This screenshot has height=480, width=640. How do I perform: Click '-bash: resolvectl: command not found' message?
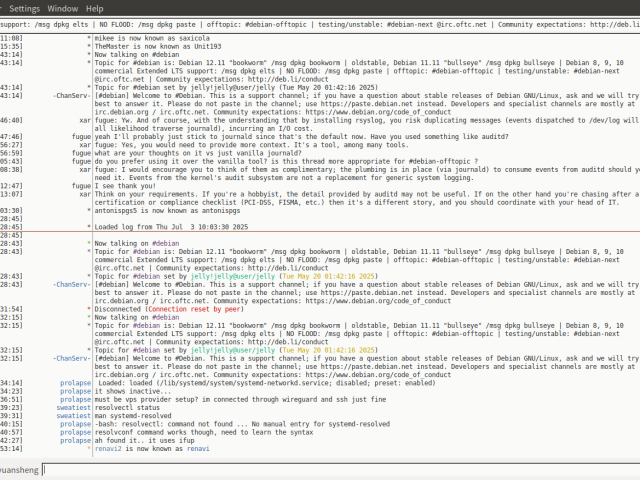[x=242, y=424]
